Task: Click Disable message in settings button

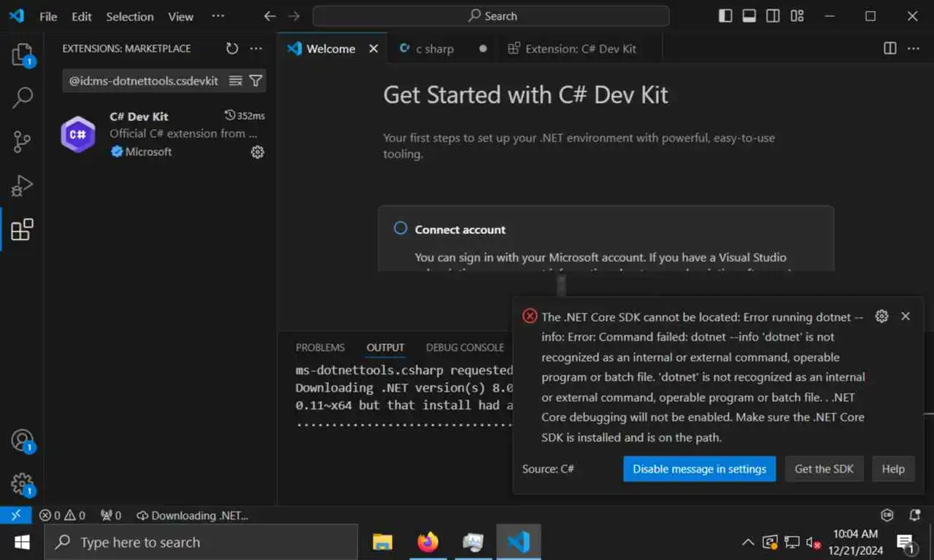Action: [700, 469]
